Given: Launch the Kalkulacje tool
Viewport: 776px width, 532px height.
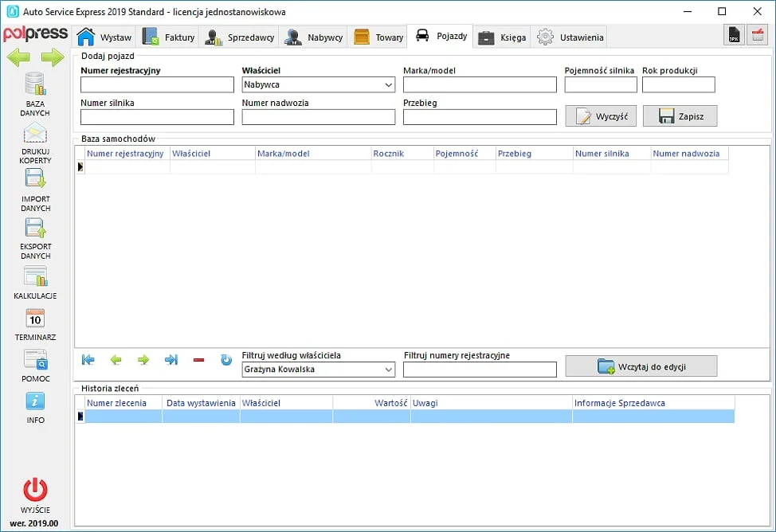Looking at the screenshot, I should click(x=35, y=276).
